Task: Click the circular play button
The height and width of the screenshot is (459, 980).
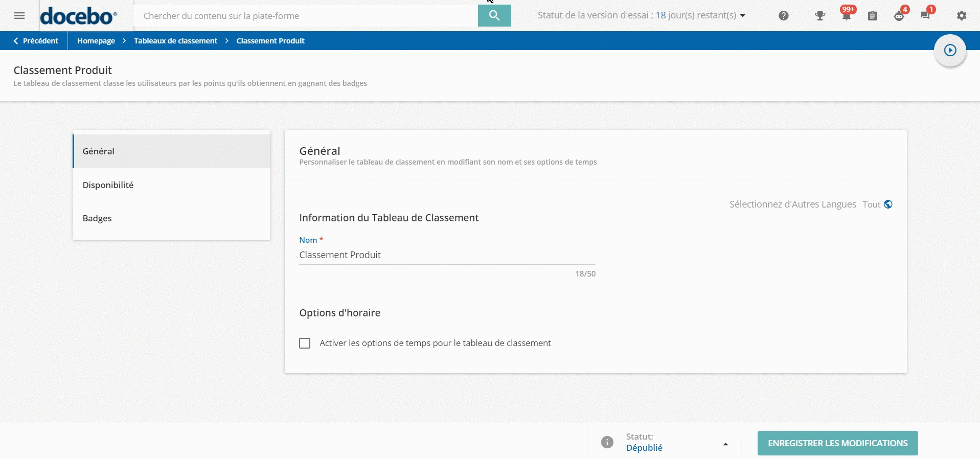Action: (950, 50)
